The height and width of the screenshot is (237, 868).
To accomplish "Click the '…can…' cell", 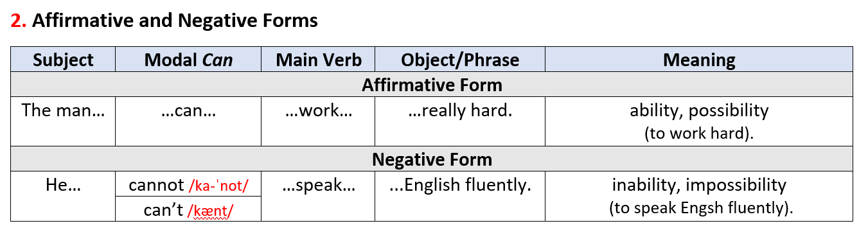I will [188, 121].
